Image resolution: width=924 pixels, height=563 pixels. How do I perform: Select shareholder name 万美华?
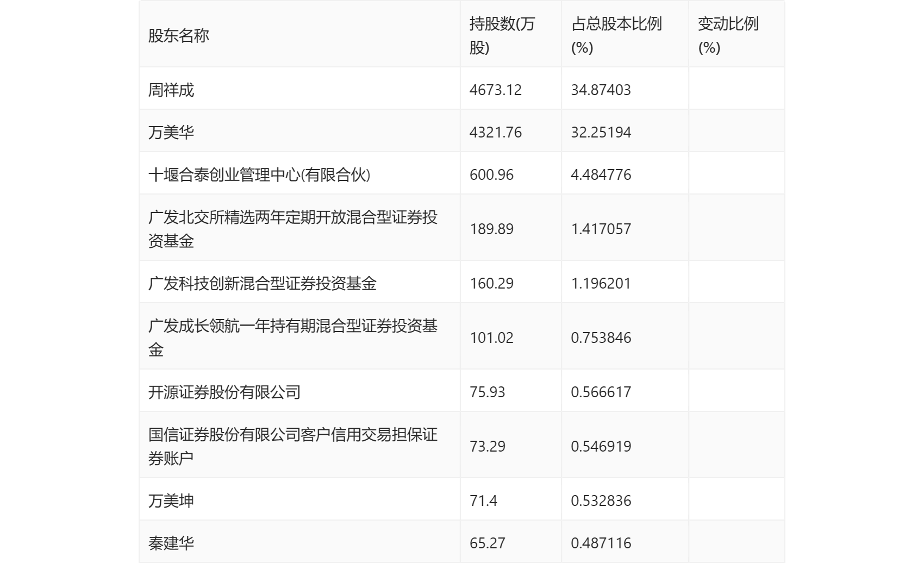point(171,132)
